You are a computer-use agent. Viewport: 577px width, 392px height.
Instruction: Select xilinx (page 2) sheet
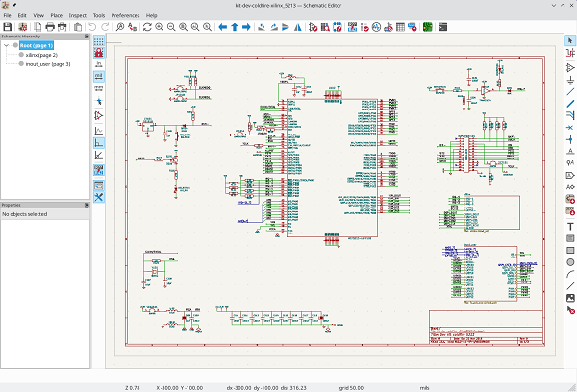(41, 55)
